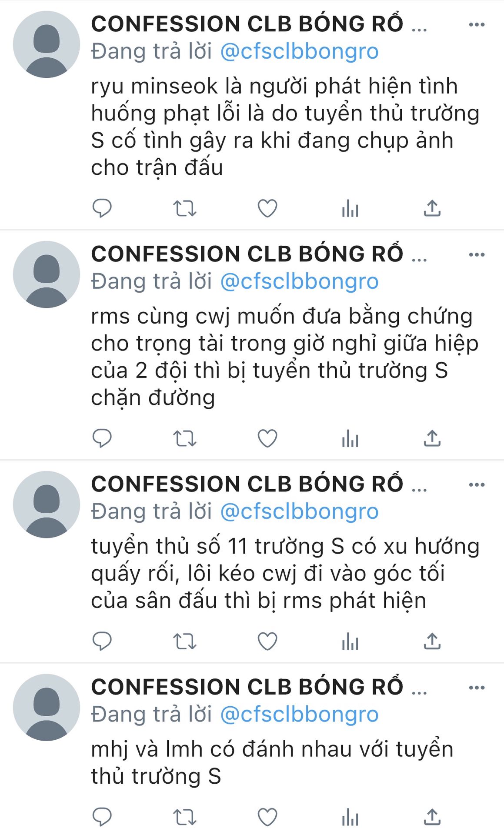Open the CONFESSION CLB BÓNG RỔ name on the second tweet
The image size is (504, 835).
click(247, 254)
